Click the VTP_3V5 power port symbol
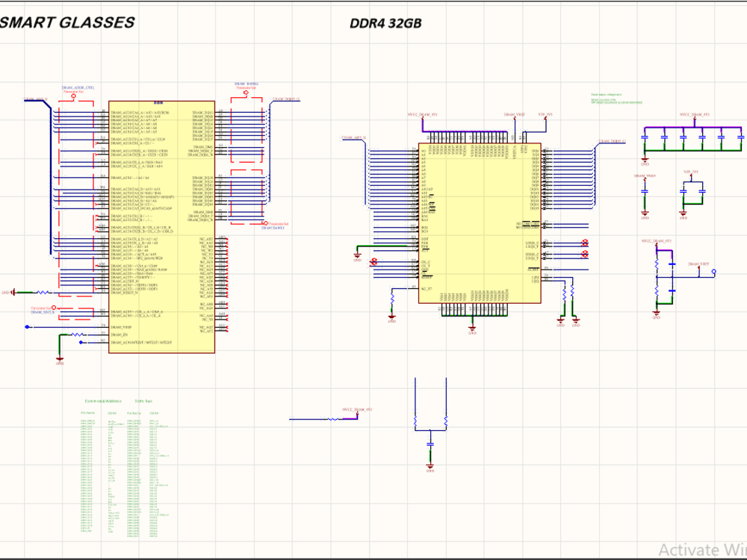The width and height of the screenshot is (747, 560). [691, 173]
